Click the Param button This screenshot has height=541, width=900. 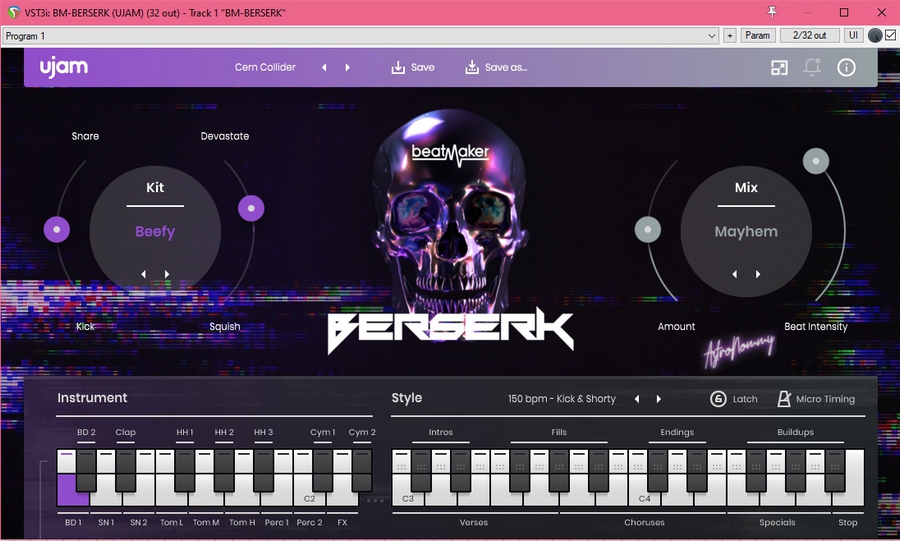(x=757, y=35)
